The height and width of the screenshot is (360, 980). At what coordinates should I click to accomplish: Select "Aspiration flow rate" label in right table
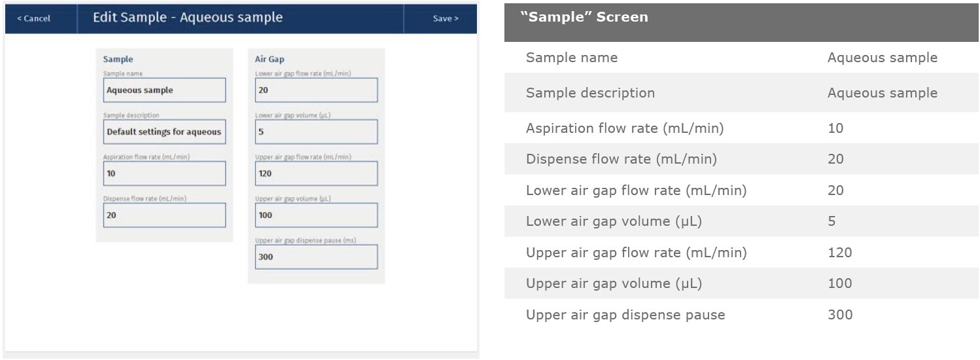click(625, 128)
